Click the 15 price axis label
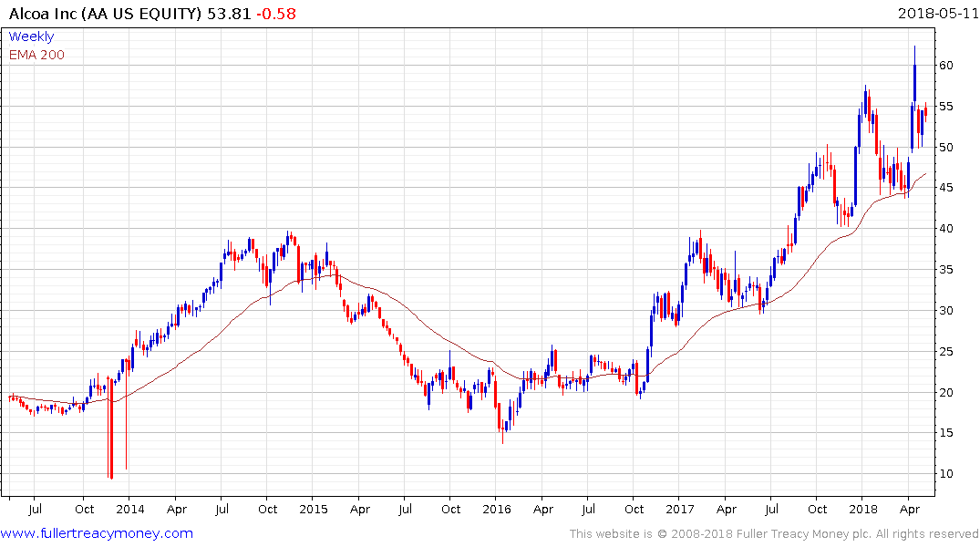The image size is (980, 547). 945,433
